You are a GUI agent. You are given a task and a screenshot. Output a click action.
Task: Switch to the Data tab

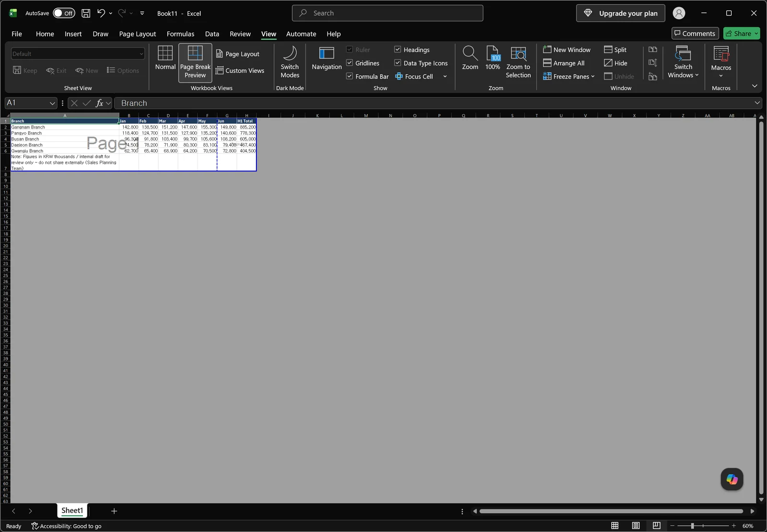[212, 34]
